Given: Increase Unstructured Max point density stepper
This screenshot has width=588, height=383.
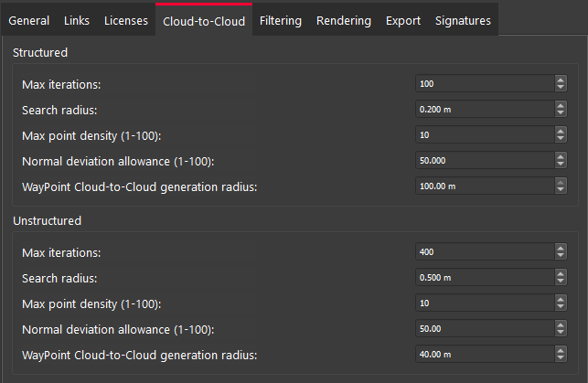Looking at the screenshot, I should pos(561,299).
